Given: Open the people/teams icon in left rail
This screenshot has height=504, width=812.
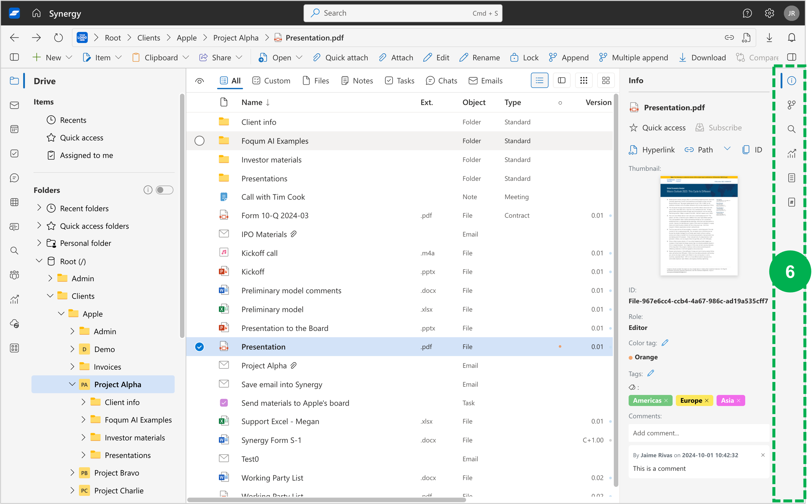Looking at the screenshot, I should (x=14, y=275).
